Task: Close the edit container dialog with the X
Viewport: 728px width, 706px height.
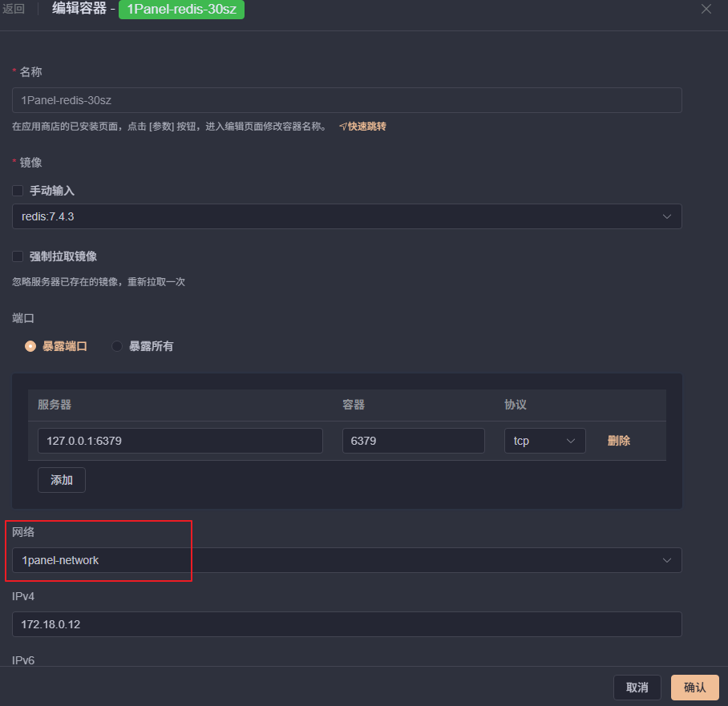Action: 705,9
